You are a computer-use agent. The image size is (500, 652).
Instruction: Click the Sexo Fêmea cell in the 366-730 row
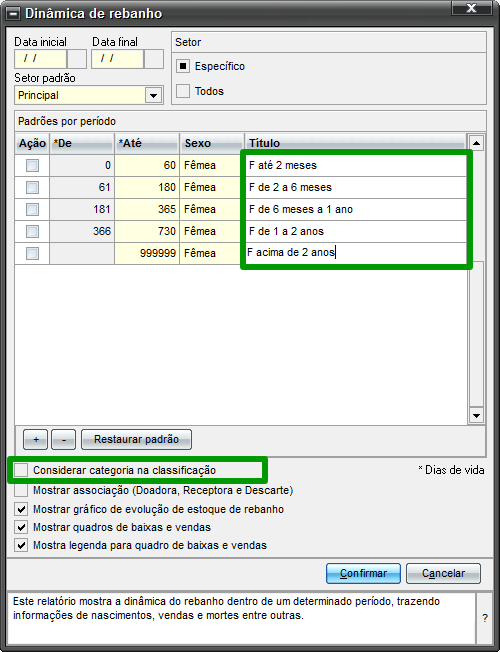point(212,232)
